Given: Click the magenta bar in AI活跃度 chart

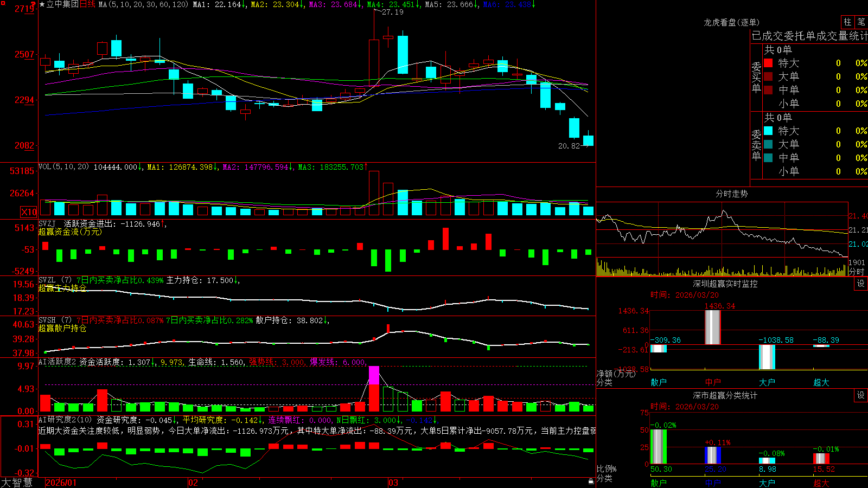Looking at the screenshot, I should (374, 375).
